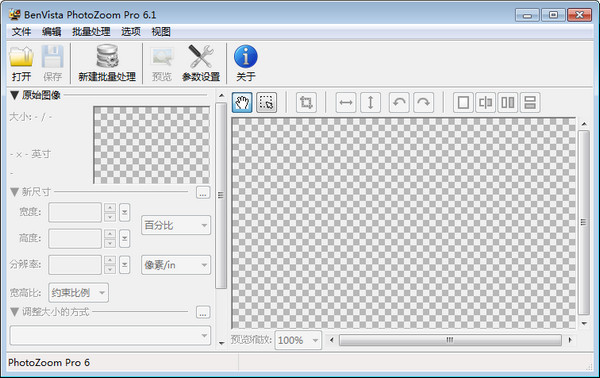
Task: Close the PhotoZoom Pro window
Action: point(579,15)
